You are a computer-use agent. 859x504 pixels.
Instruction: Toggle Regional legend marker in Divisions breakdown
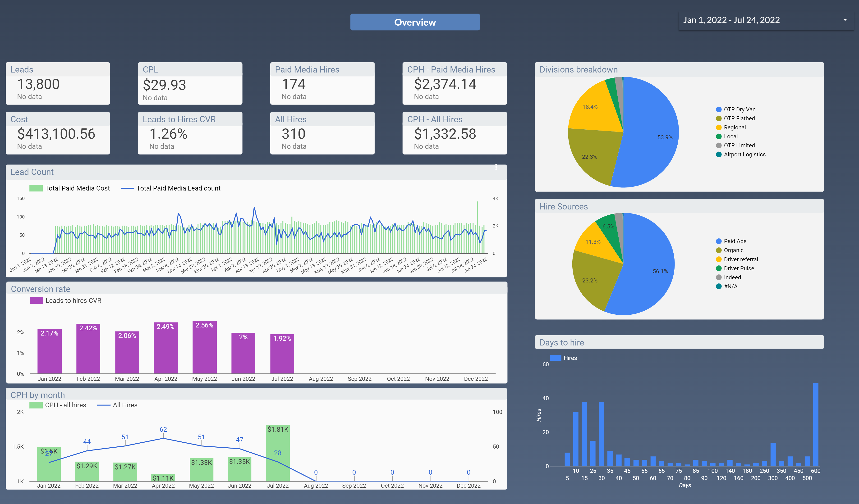(x=719, y=127)
